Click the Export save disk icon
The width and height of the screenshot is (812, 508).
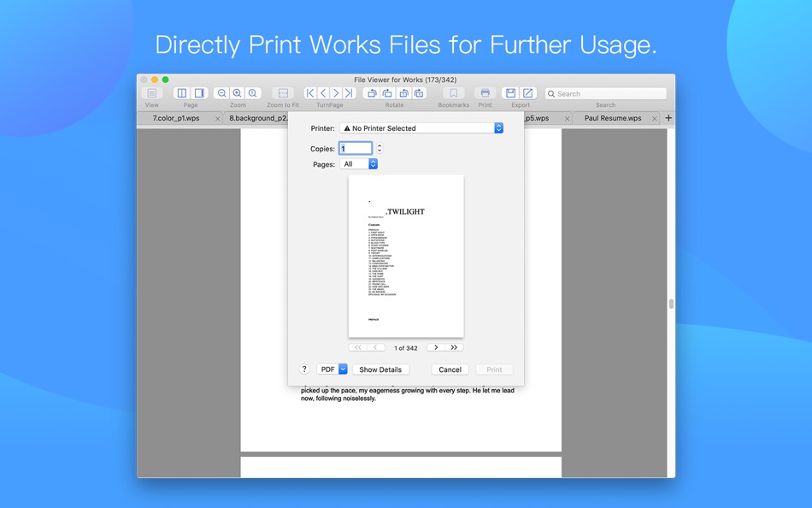[x=510, y=93]
